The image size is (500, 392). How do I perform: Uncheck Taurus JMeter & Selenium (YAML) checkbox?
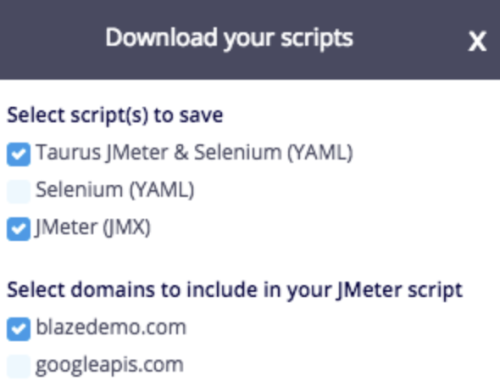[19, 154]
